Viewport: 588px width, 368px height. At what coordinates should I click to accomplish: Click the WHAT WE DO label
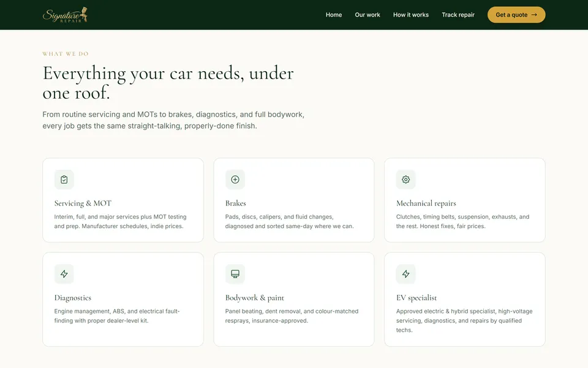pyautogui.click(x=66, y=54)
